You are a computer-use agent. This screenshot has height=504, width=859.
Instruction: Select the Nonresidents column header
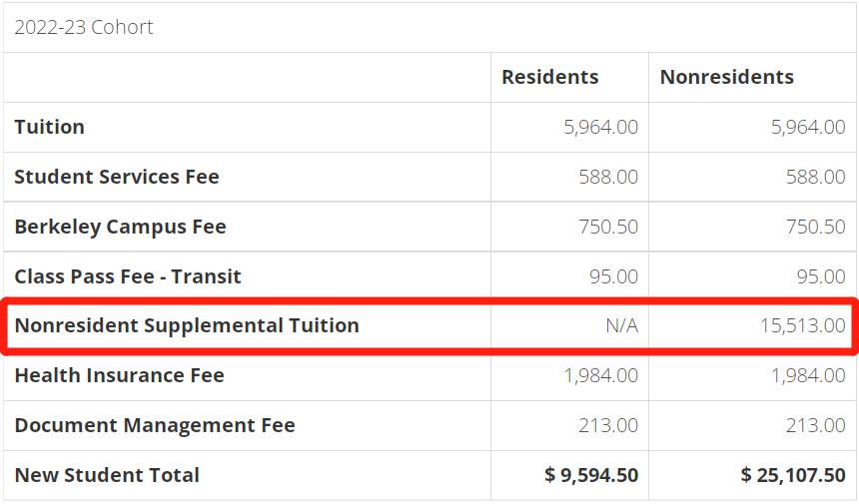coord(726,77)
